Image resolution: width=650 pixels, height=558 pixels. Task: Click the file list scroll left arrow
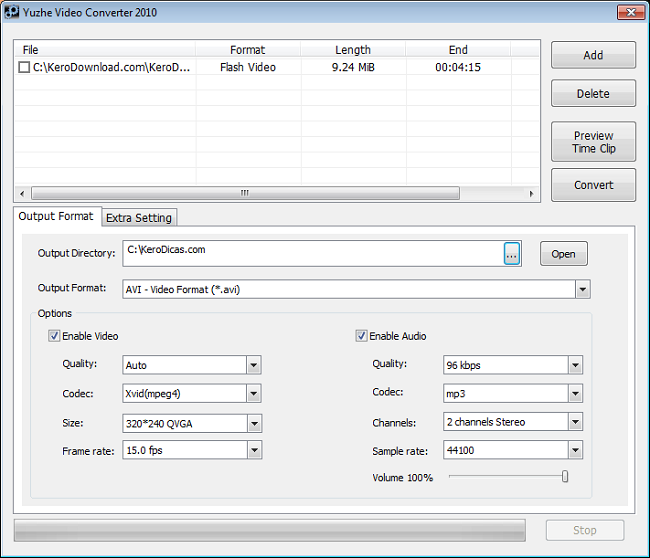[x=22, y=193]
